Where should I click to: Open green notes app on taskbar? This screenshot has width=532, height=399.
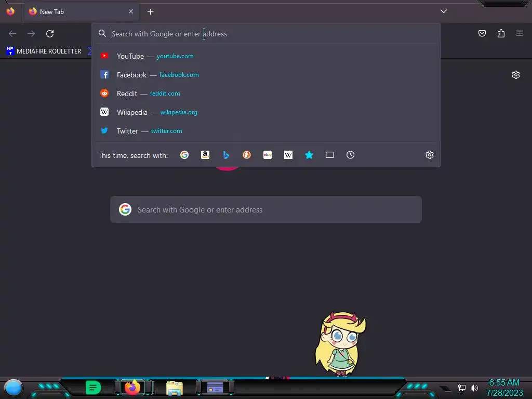coord(94,388)
